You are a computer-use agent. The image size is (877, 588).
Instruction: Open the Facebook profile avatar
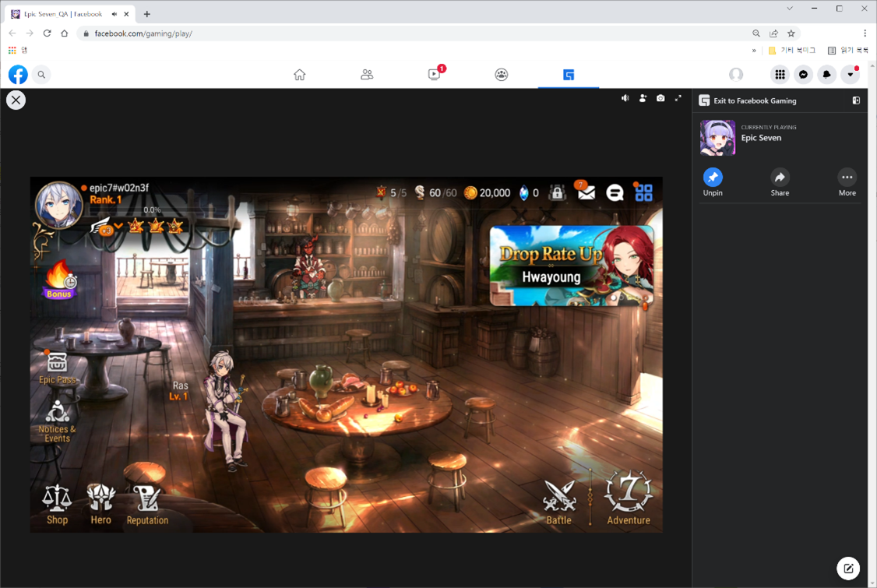coord(736,75)
